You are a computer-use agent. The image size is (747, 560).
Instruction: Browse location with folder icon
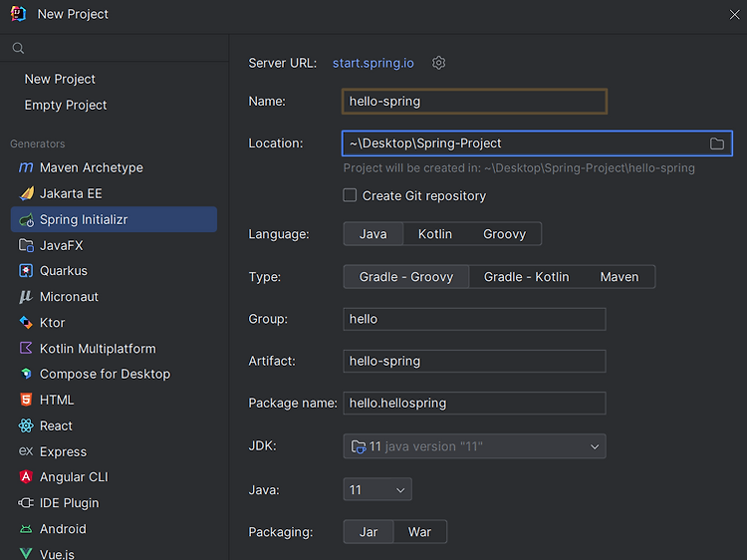pos(716,143)
